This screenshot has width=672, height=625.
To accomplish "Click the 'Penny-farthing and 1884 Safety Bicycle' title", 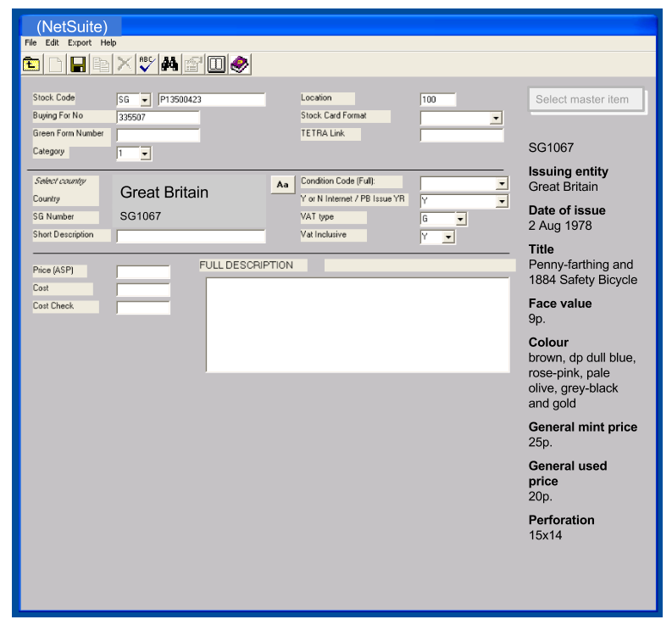I will click(583, 272).
